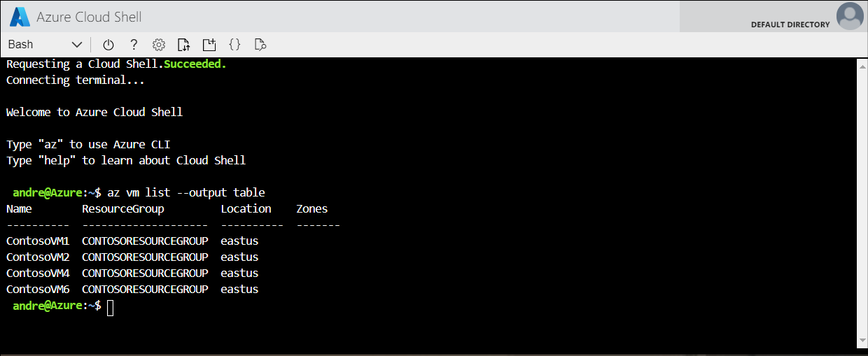Click the ResourceGroup column header
This screenshot has height=356, width=868.
point(123,208)
